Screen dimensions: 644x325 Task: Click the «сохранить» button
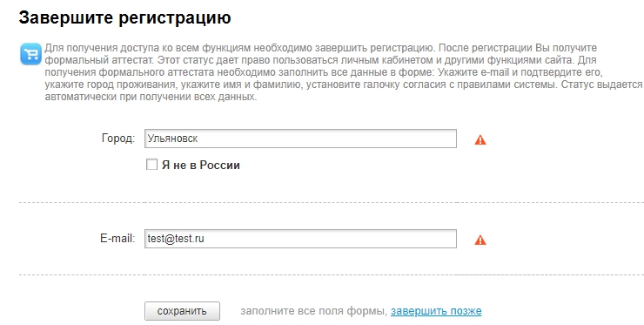point(182,311)
